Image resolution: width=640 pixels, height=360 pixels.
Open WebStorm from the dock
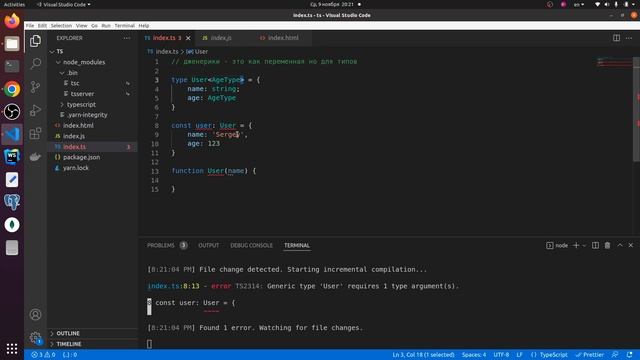[x=12, y=157]
